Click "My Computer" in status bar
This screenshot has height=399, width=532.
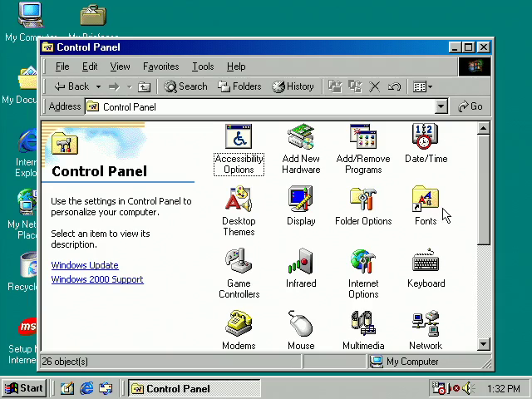click(412, 362)
